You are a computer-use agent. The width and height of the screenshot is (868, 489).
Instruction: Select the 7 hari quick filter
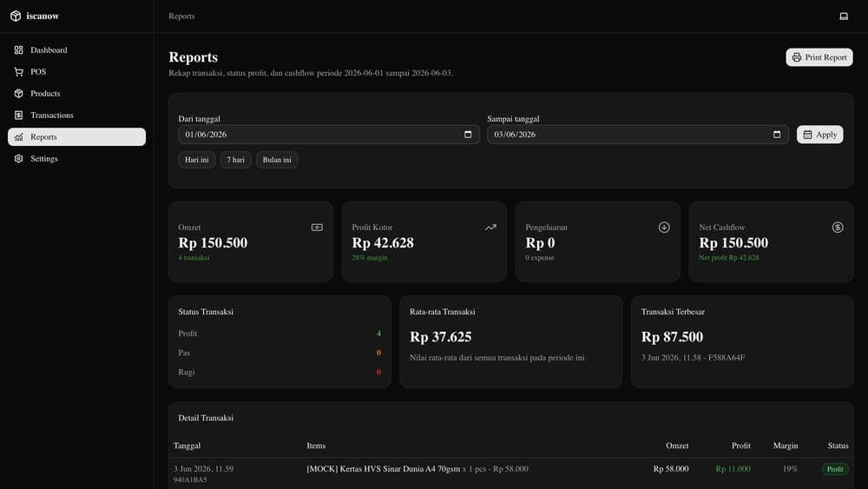click(x=235, y=160)
